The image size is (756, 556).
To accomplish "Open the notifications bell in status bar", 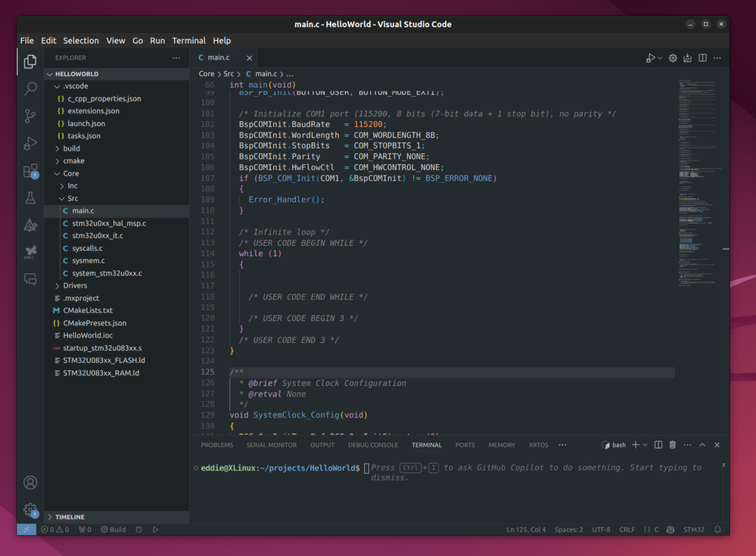I will pyautogui.click(x=717, y=530).
